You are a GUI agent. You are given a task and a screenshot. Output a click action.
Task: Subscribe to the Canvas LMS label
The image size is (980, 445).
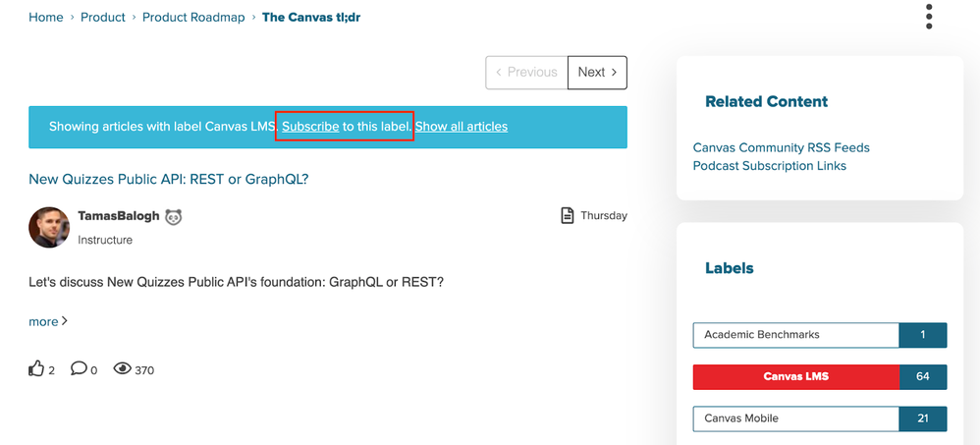click(310, 127)
